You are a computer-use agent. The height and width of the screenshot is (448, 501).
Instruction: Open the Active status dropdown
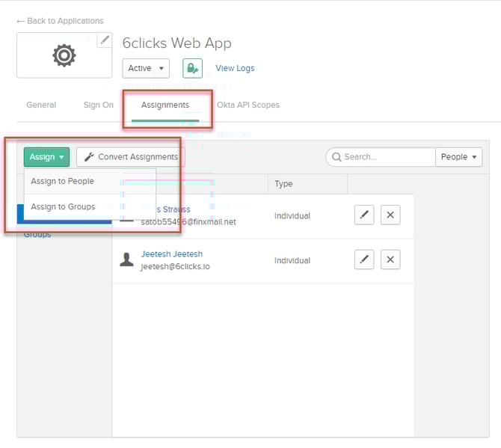coord(146,68)
